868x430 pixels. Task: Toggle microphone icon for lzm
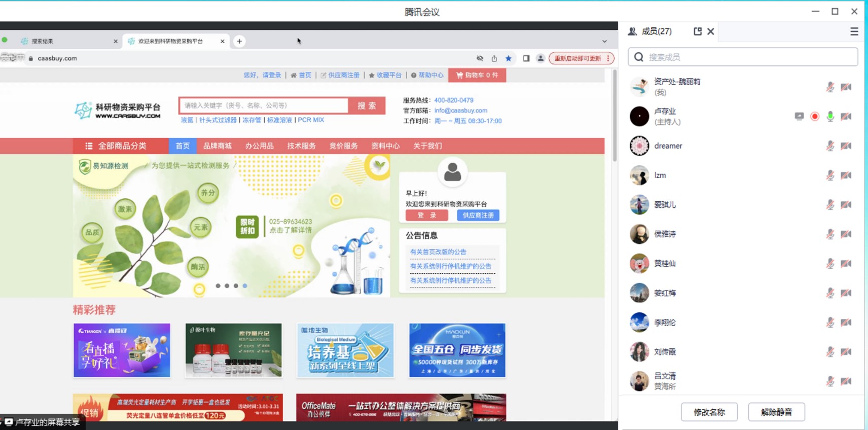coord(830,175)
